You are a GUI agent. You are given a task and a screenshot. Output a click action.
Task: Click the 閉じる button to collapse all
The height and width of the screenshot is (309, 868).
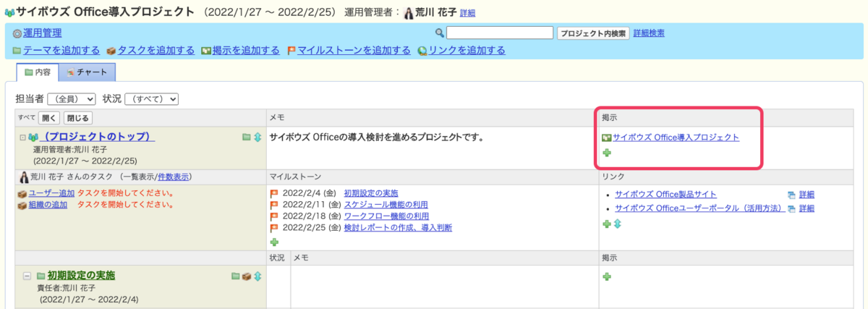[77, 117]
